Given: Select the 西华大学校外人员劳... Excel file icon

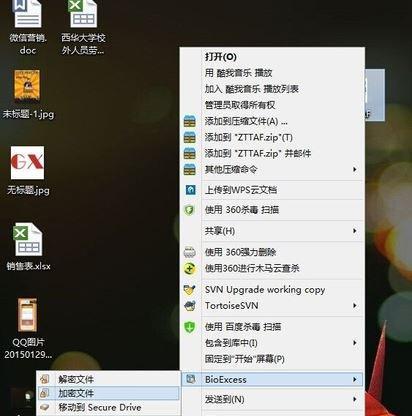Looking at the screenshot, I should click(83, 14).
